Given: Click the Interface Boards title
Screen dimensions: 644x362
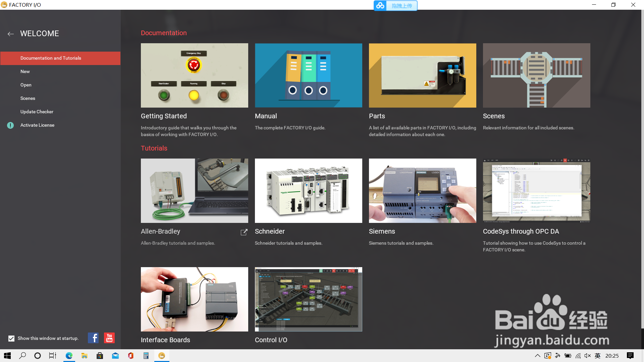Looking at the screenshot, I should pyautogui.click(x=165, y=340).
